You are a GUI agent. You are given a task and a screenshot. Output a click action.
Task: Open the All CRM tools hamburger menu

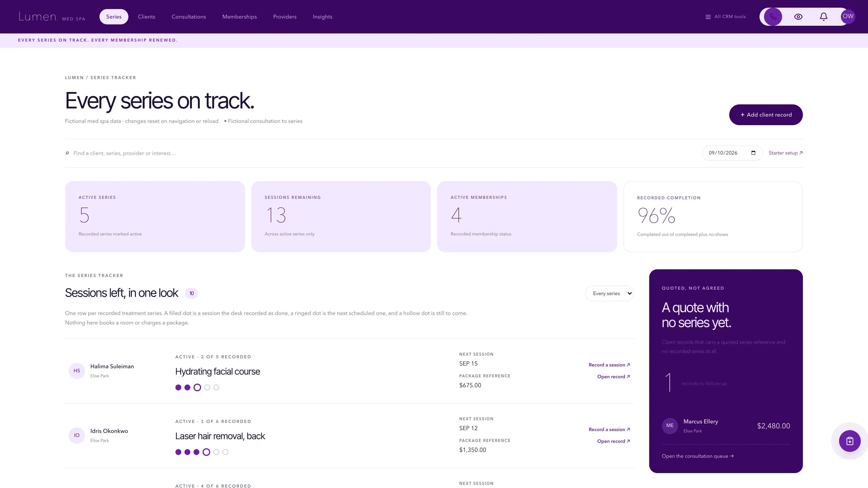tap(725, 16)
